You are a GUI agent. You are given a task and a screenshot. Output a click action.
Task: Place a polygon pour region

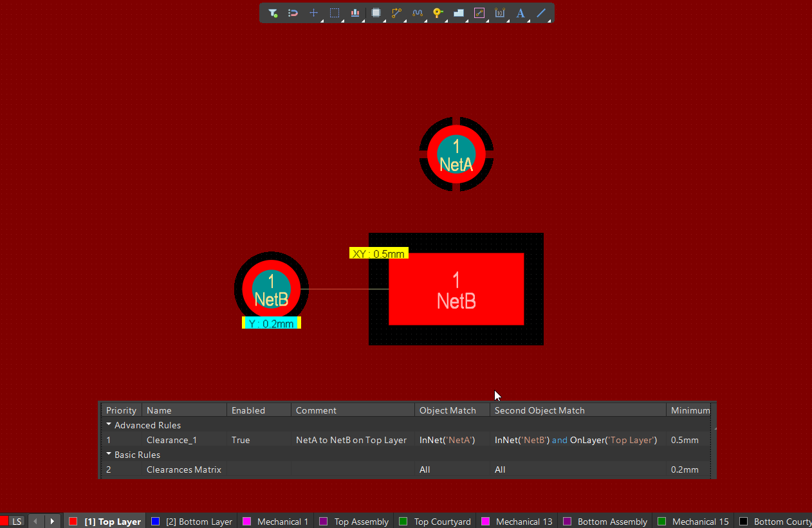[459, 13]
